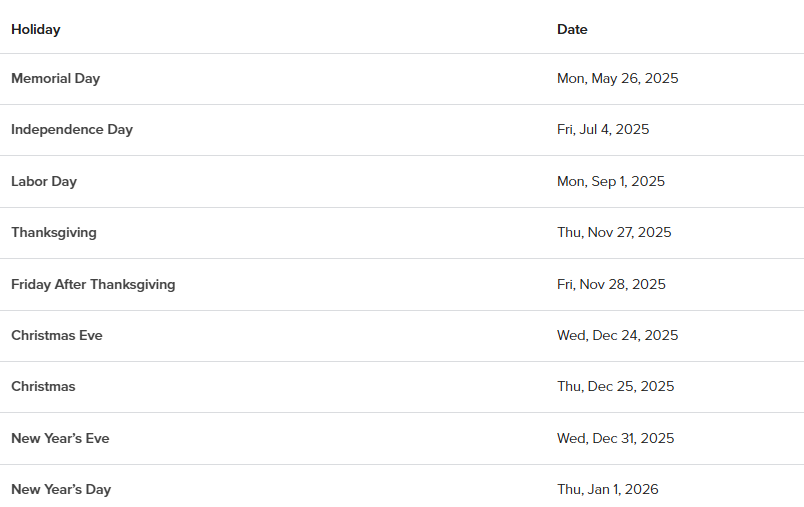Click the Date column header

click(572, 29)
